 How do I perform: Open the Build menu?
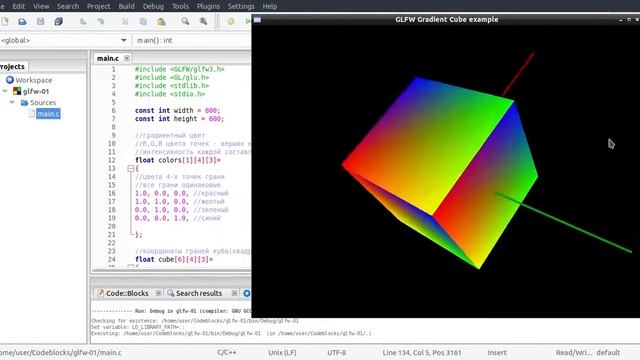127,6
